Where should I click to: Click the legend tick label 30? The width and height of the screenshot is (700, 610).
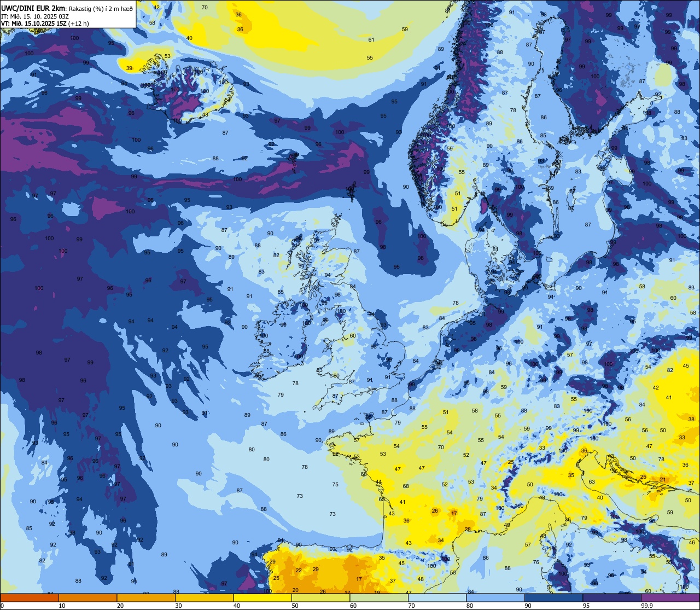[178, 606]
